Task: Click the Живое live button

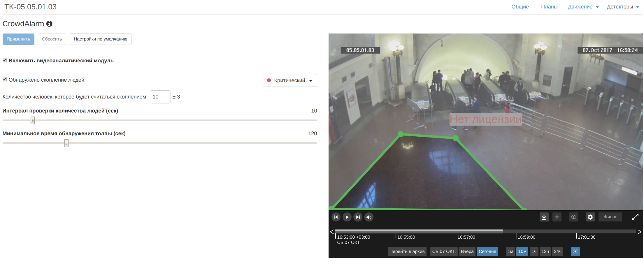Action: (x=610, y=217)
